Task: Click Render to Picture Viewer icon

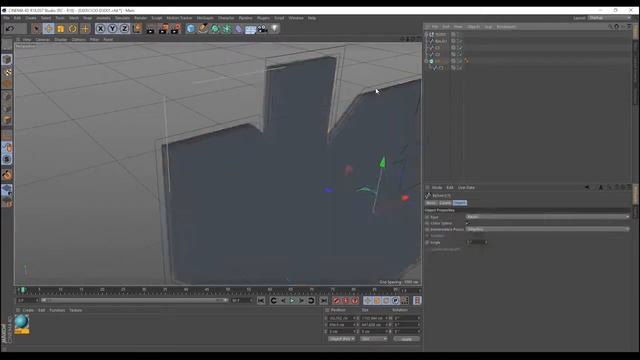Action: [x=163, y=29]
